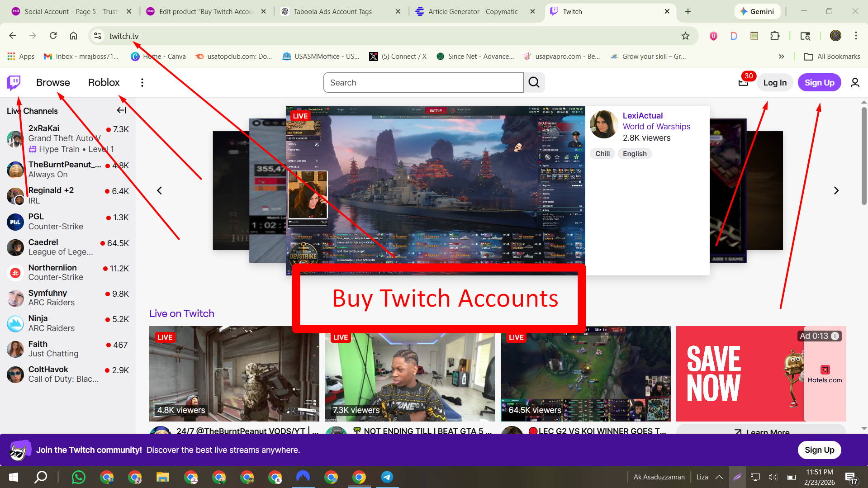Show next carousel stream
Screen dimensions: 868x488
click(836, 190)
